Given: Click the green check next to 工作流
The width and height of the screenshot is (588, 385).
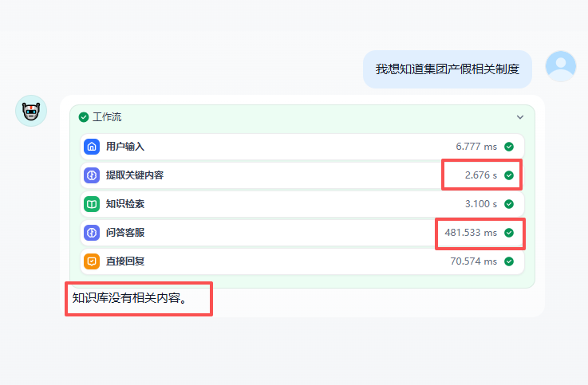Looking at the screenshot, I should click(84, 117).
